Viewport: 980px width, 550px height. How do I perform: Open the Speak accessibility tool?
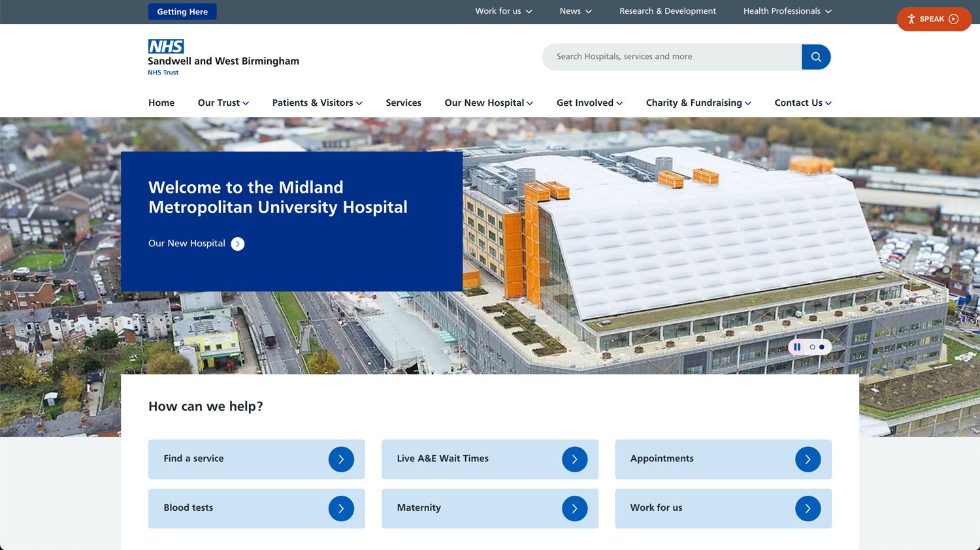934,19
